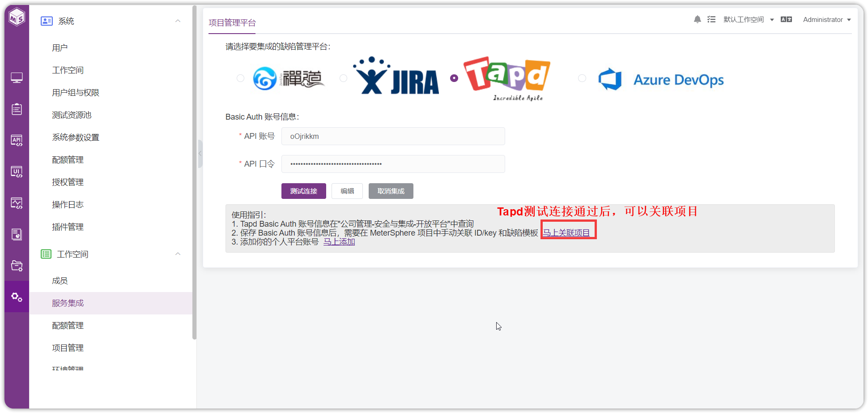
Task: Select the JIRA platform radio button
Action: [343, 78]
